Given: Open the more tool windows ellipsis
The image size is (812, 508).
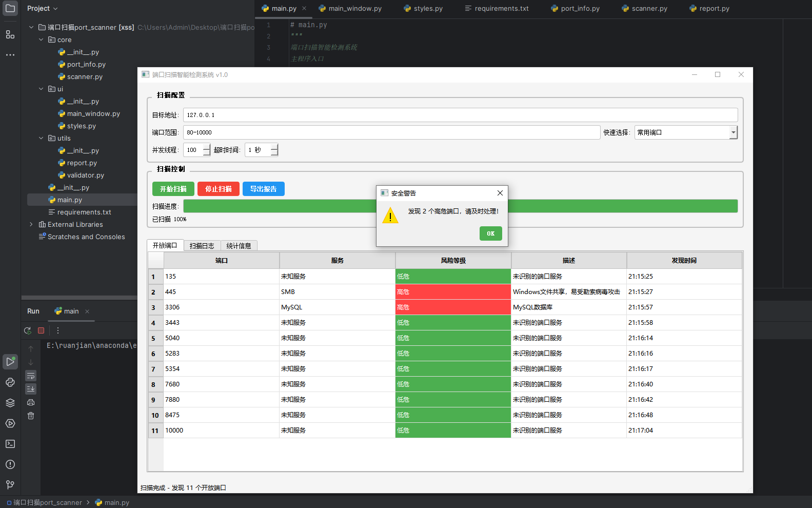Looking at the screenshot, I should [x=10, y=54].
